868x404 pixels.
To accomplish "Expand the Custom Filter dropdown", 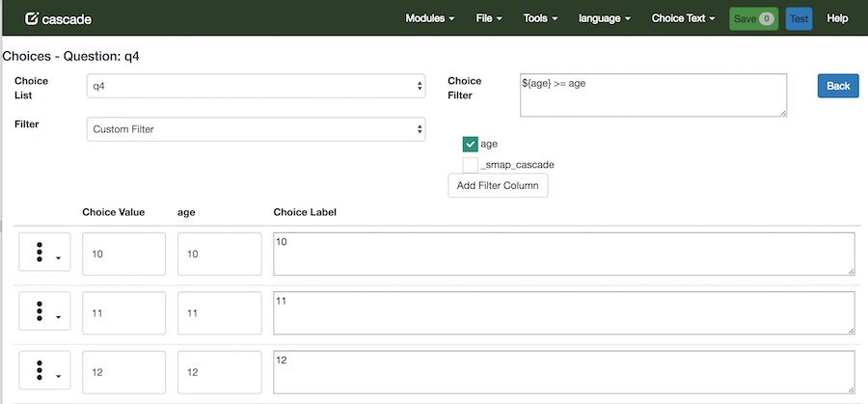I will tap(256, 128).
